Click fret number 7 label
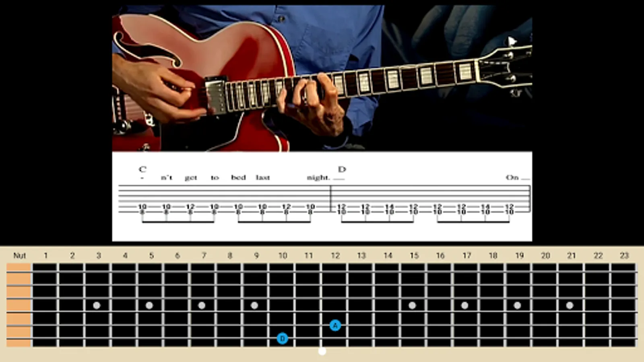Image resolution: width=644 pixels, height=362 pixels. coord(204,255)
